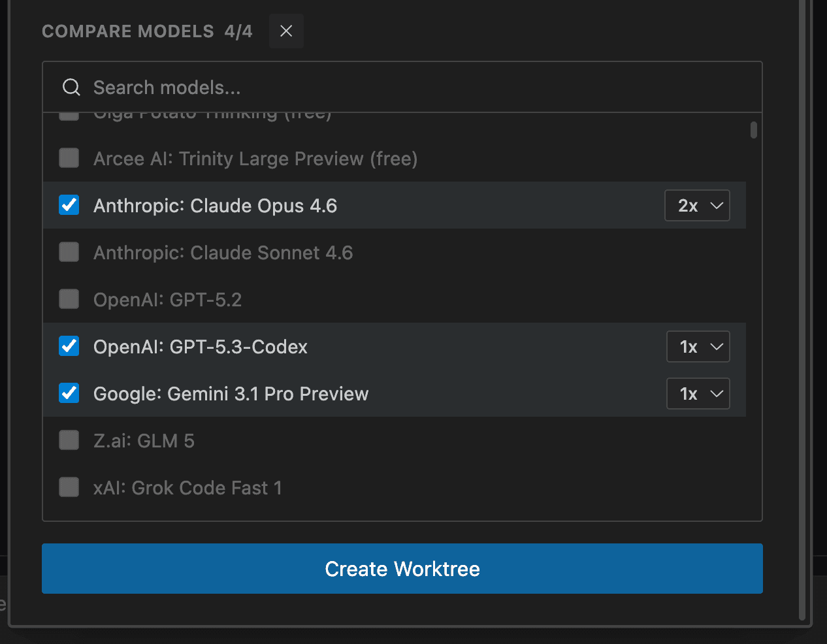Viewport: 827px width, 644px height.
Task: Click the search magnifier icon
Action: tap(71, 87)
